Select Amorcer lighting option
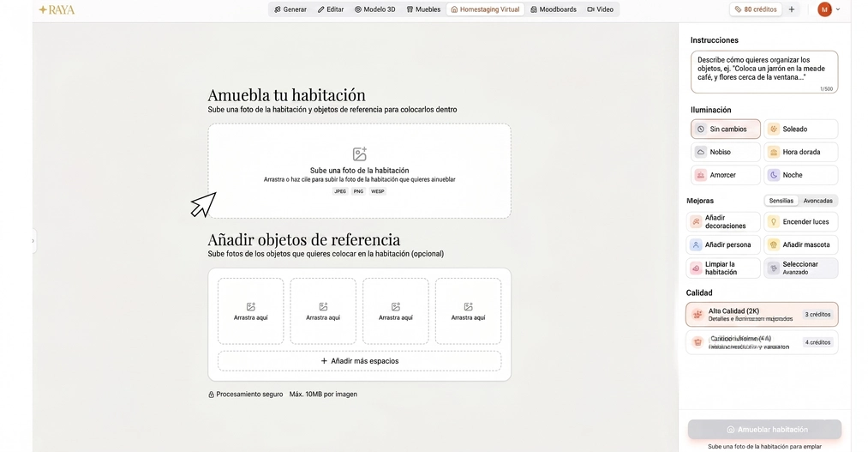The height and width of the screenshot is (452, 868). pos(725,175)
